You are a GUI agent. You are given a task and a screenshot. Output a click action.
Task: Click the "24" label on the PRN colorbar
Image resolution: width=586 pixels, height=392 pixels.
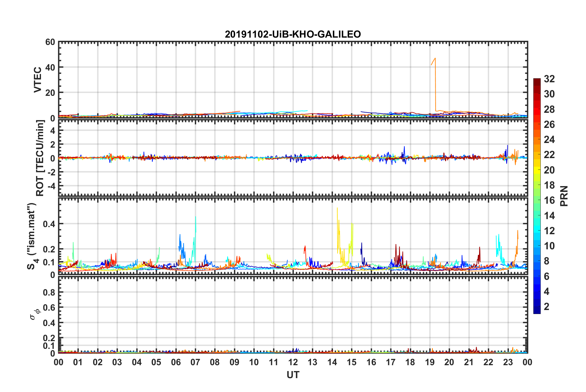[549, 140]
